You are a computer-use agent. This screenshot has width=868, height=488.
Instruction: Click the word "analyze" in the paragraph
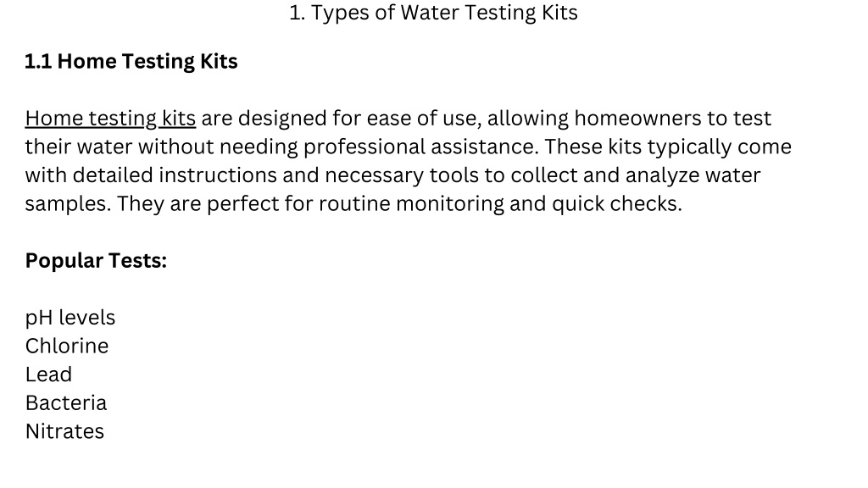point(662,175)
